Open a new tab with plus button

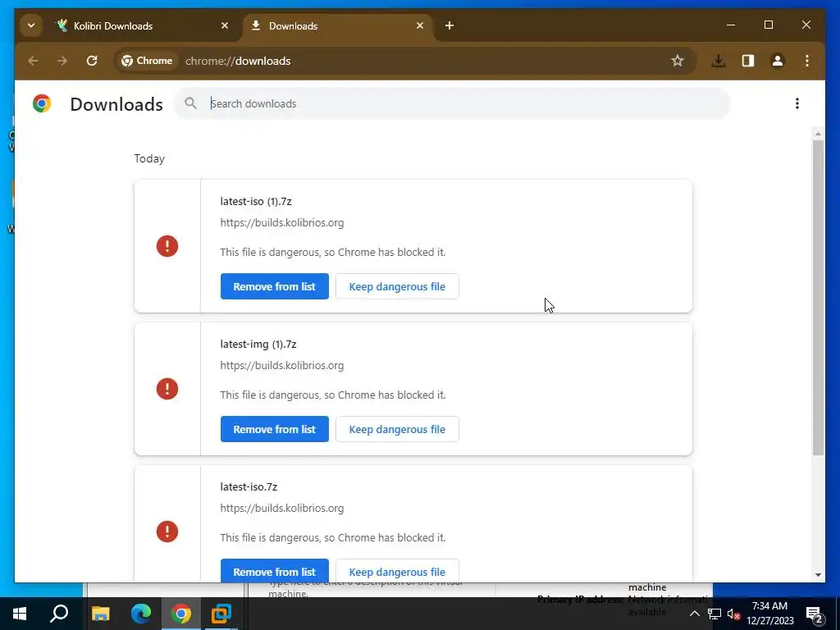coord(450,25)
